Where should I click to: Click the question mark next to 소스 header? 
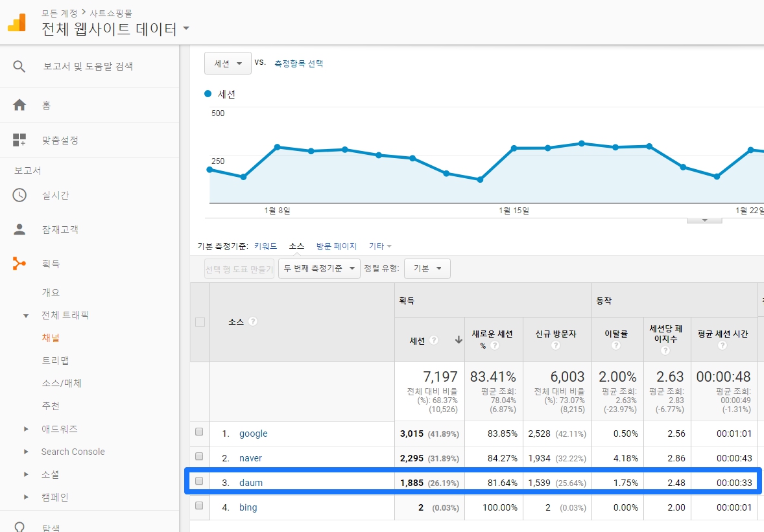[x=252, y=321]
